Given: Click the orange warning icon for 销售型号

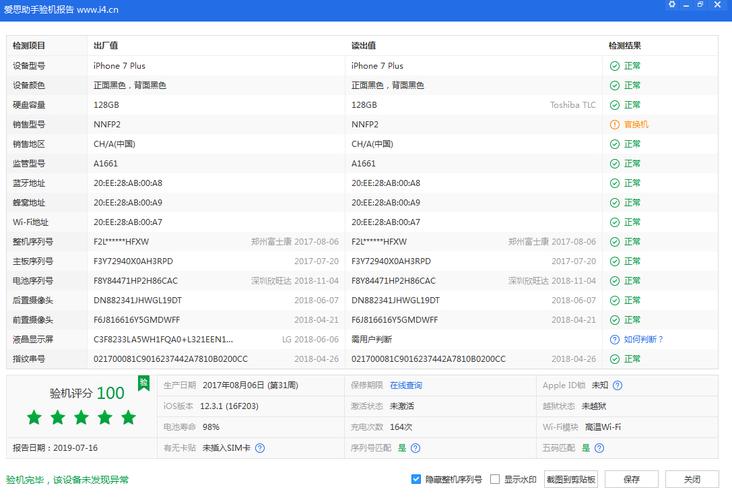Looking at the screenshot, I should click(615, 125).
